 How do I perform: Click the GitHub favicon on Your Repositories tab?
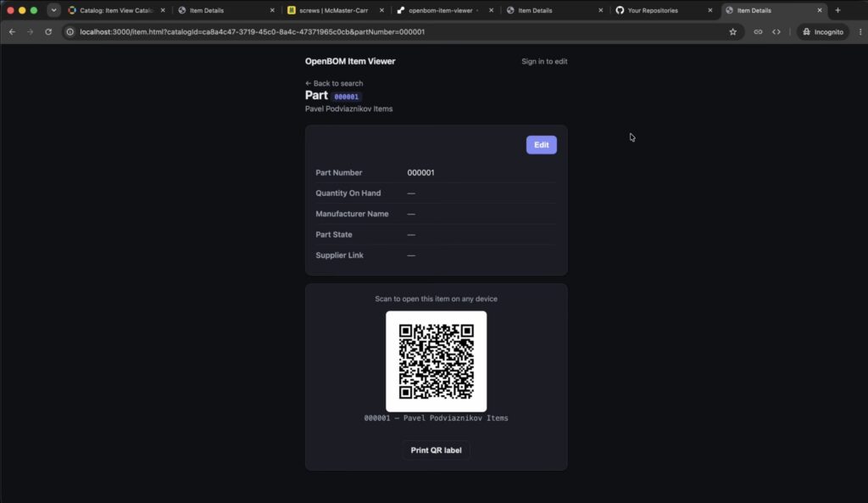(620, 10)
